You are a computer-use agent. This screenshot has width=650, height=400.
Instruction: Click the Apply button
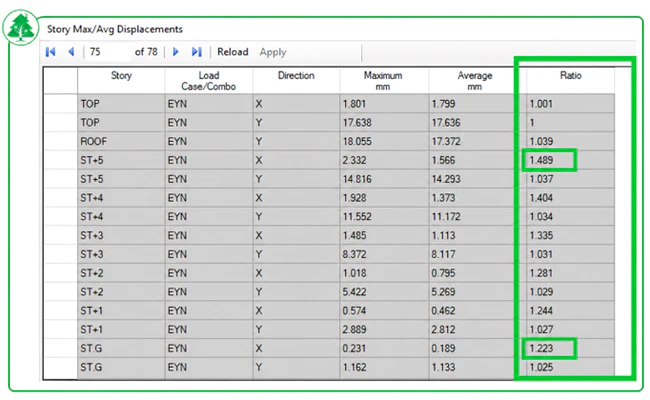[x=273, y=52]
